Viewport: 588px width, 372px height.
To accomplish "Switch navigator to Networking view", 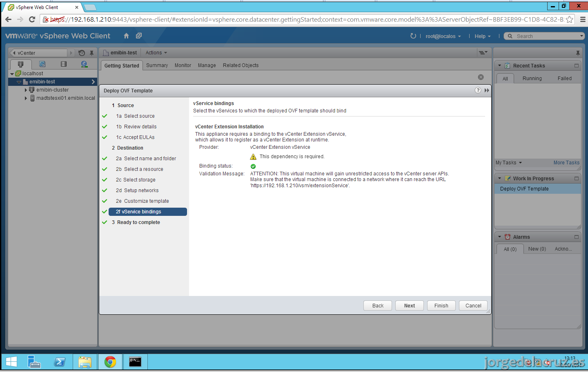I will click(x=85, y=64).
